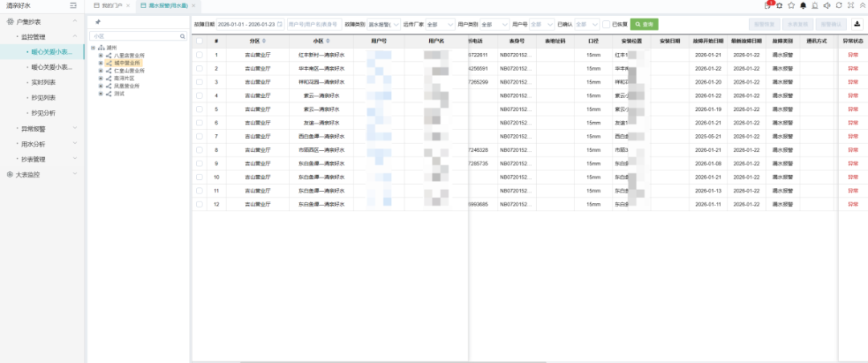Click the search icon in the 小区 box
Screen dimensions: 868x363
coord(182,36)
